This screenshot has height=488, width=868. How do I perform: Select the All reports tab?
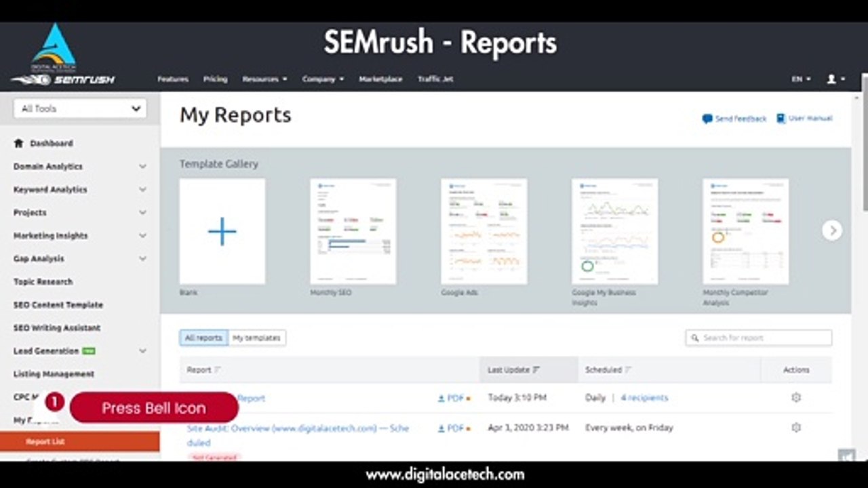[x=203, y=338]
